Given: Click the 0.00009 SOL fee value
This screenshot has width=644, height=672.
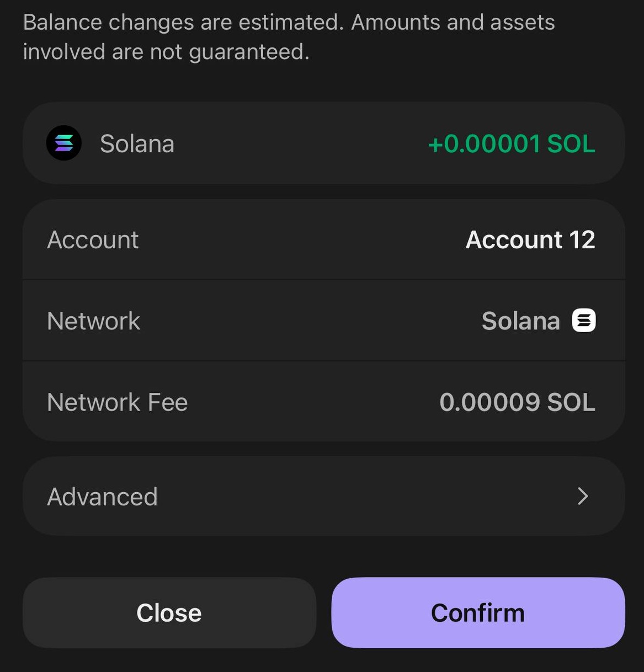Looking at the screenshot, I should 517,402.
